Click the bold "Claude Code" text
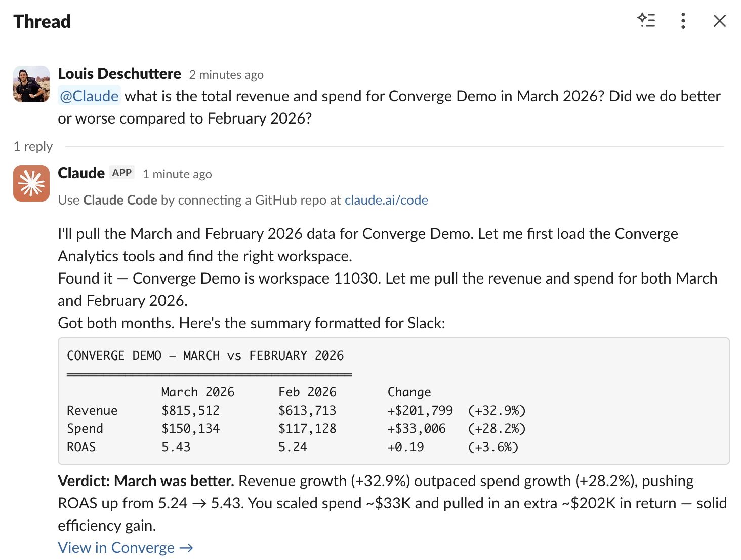 (x=120, y=200)
